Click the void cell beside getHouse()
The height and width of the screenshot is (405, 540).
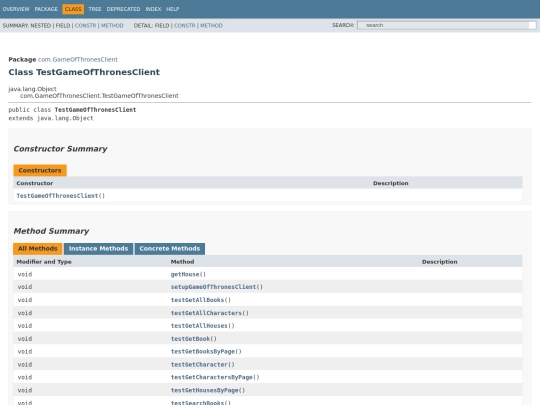[25, 274]
